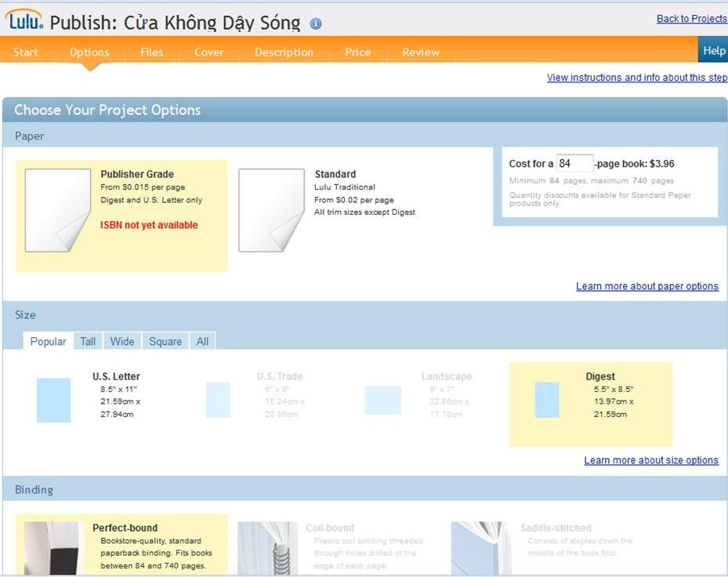Click the page title Cửa Không Dậy Sóng
The height and width of the screenshot is (577, 728).
[212, 22]
